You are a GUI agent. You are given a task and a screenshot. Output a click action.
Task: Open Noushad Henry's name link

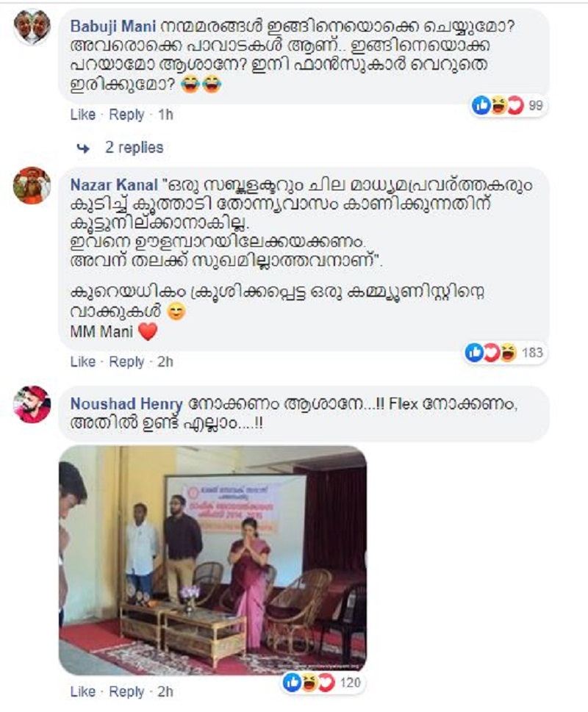click(x=126, y=403)
